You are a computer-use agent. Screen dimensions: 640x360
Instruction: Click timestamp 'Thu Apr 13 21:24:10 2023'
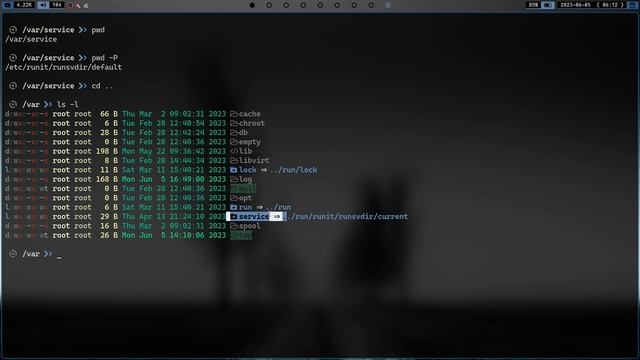pos(174,217)
